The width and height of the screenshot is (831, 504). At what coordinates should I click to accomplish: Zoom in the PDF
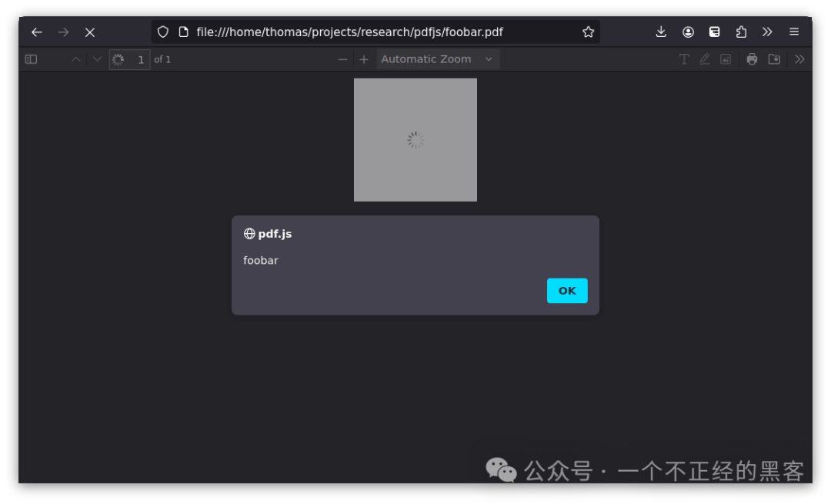(363, 59)
